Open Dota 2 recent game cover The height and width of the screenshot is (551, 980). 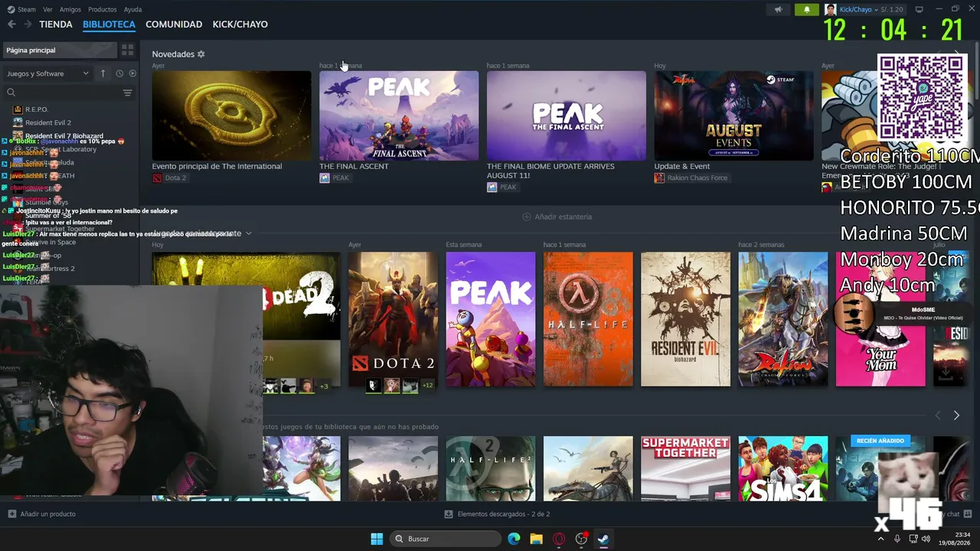coord(394,319)
